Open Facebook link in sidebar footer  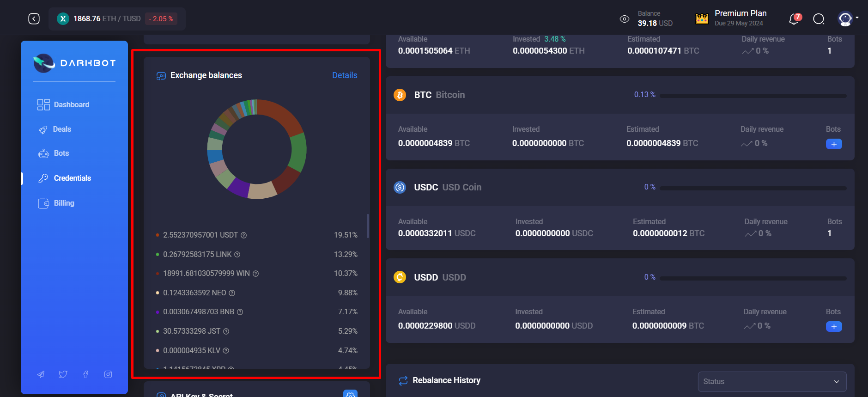click(85, 374)
